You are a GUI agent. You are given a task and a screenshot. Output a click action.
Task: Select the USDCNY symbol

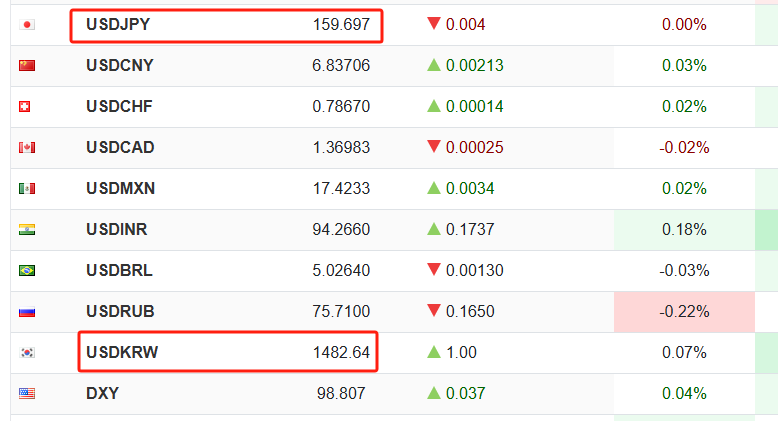(120, 65)
